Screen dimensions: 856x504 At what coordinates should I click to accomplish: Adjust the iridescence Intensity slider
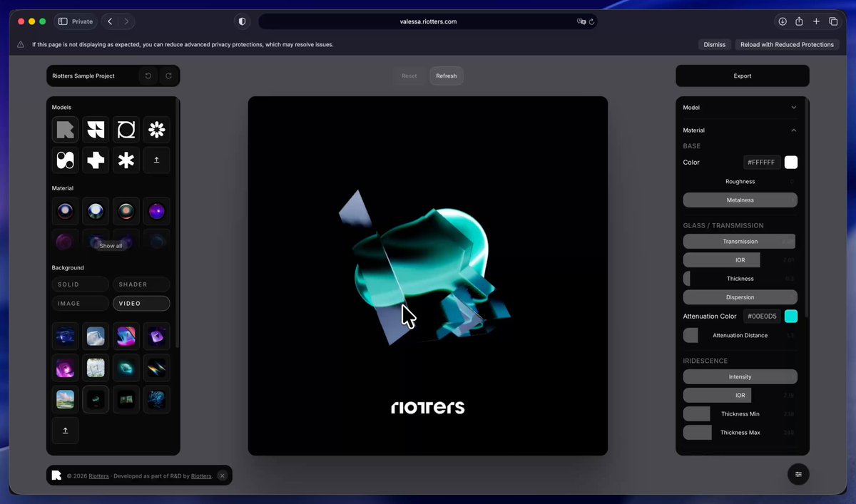coord(740,376)
